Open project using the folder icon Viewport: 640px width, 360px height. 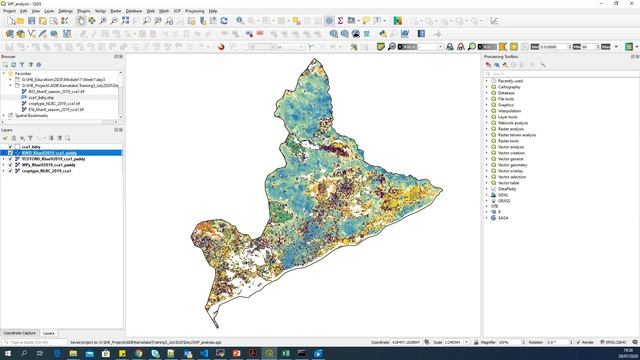[20, 21]
